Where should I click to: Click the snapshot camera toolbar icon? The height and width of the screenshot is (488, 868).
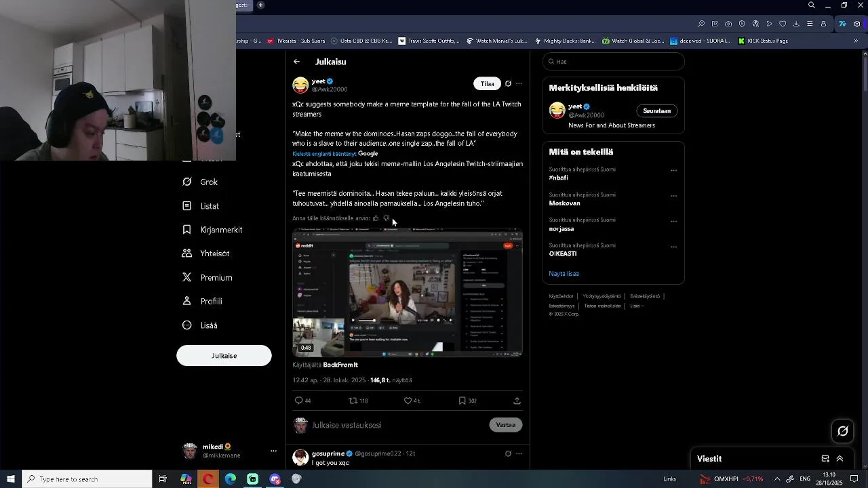tap(728, 24)
